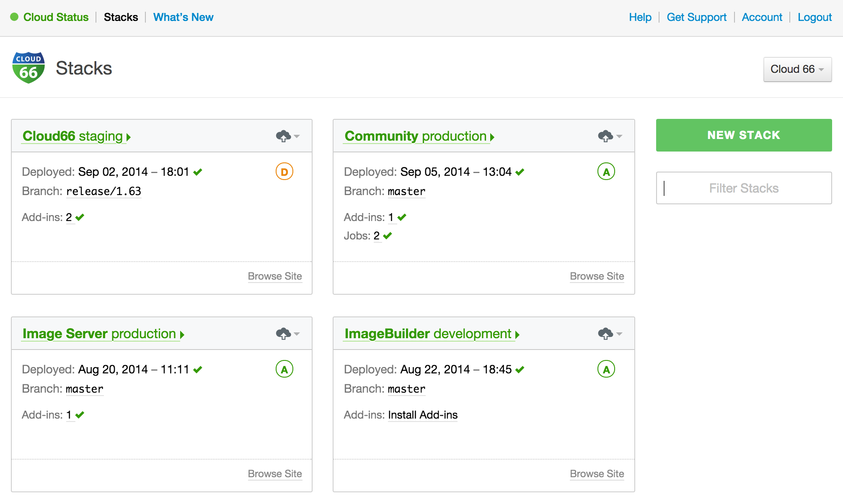
Task: Click master branch on Image Server production
Action: 85,389
